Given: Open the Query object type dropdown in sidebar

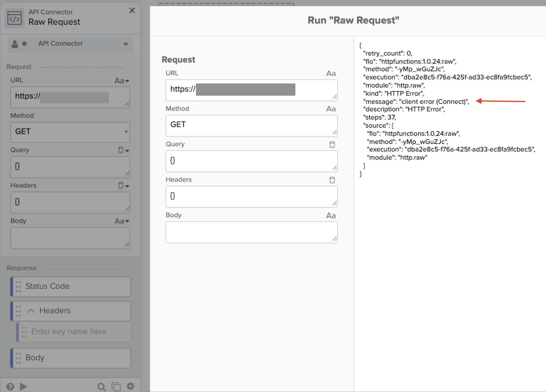Looking at the screenshot, I should click(x=124, y=150).
